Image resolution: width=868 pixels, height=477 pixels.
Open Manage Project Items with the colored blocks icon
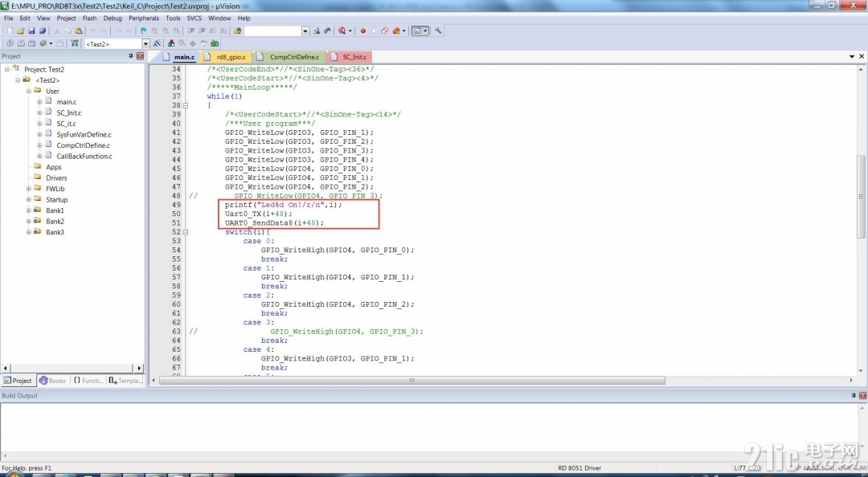click(x=171, y=43)
